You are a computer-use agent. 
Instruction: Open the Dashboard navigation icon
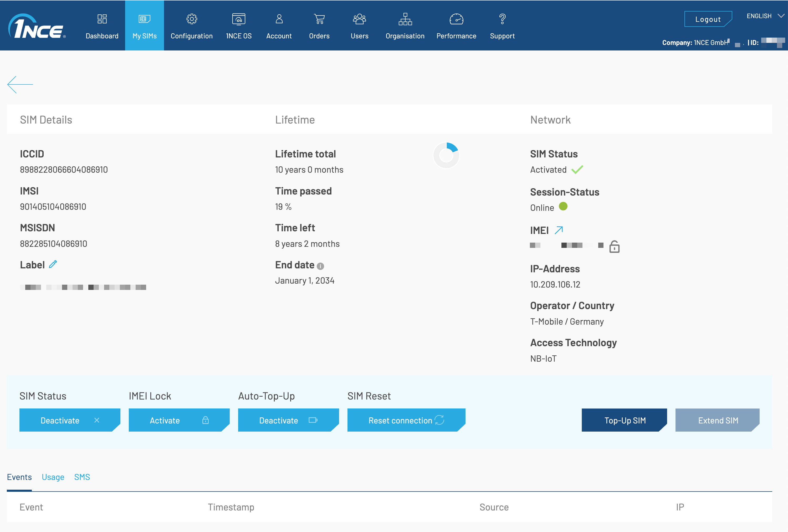[x=102, y=19]
